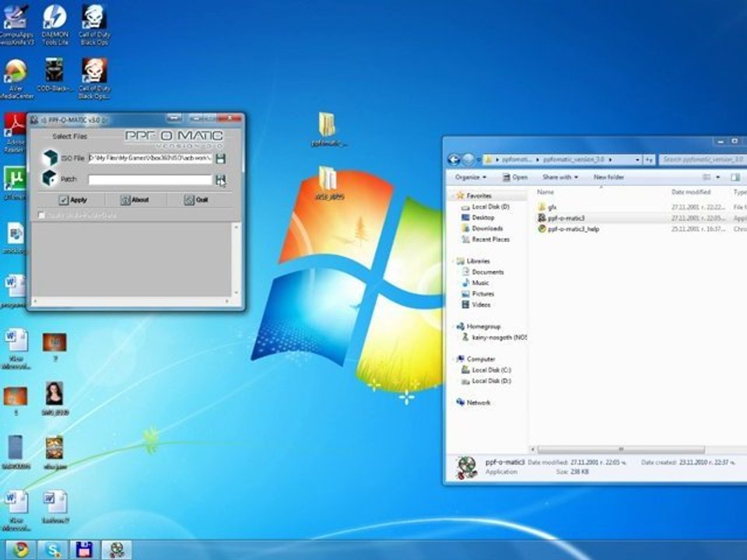The image size is (747, 560).
Task: Select AVer MediaCenter desktop icon
Action: [16, 79]
